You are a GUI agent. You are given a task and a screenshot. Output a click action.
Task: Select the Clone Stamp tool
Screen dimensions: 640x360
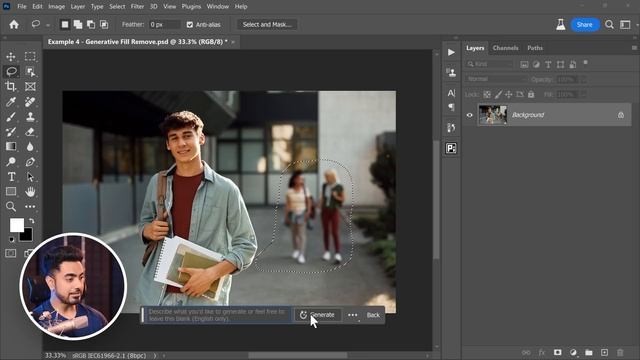click(x=30, y=117)
